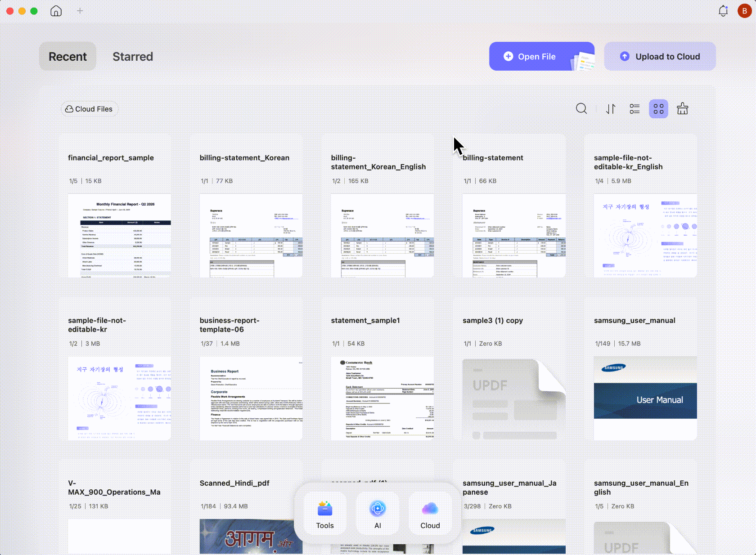Launch the AI assistant
This screenshot has width=756, height=555.
(378, 514)
